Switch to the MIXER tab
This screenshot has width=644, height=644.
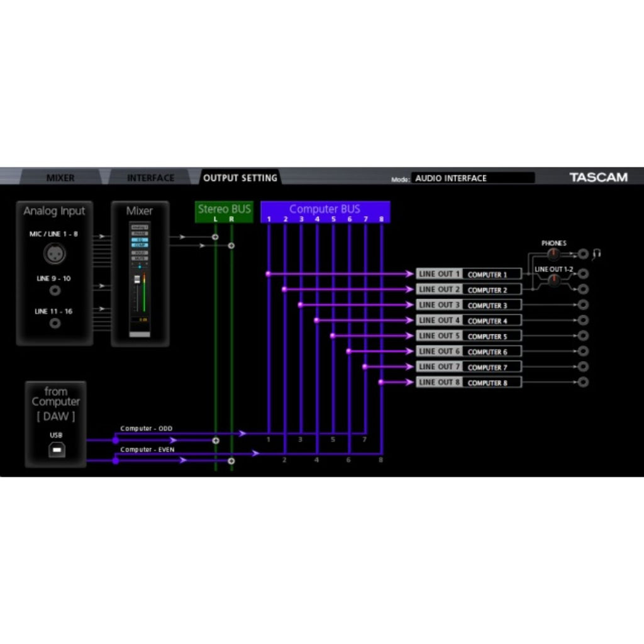point(60,178)
